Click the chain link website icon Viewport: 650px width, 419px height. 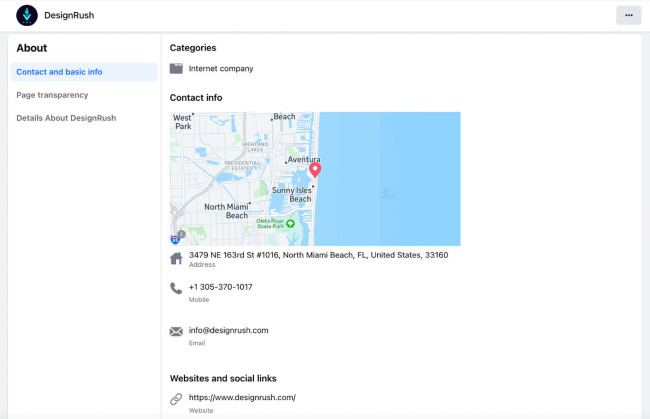[x=176, y=399]
